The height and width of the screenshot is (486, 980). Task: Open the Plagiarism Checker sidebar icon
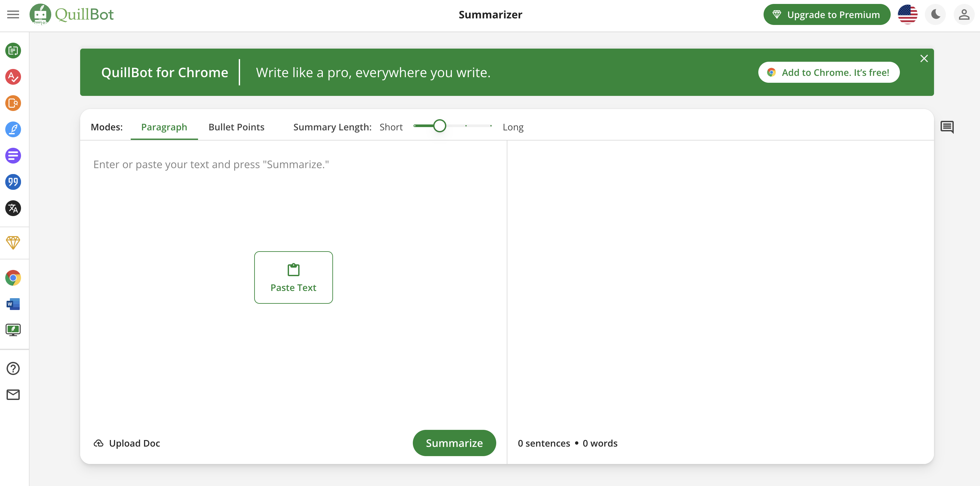point(13,103)
